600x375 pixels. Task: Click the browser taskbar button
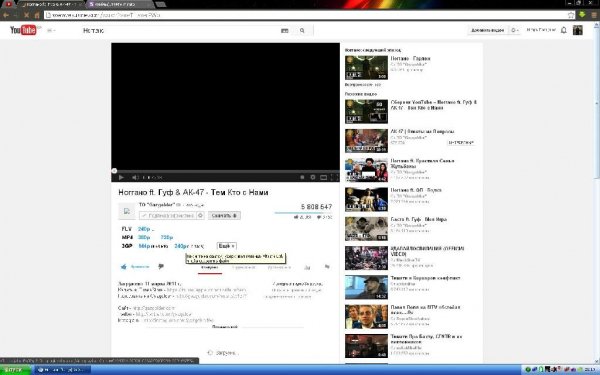pyautogui.click(x=63, y=370)
